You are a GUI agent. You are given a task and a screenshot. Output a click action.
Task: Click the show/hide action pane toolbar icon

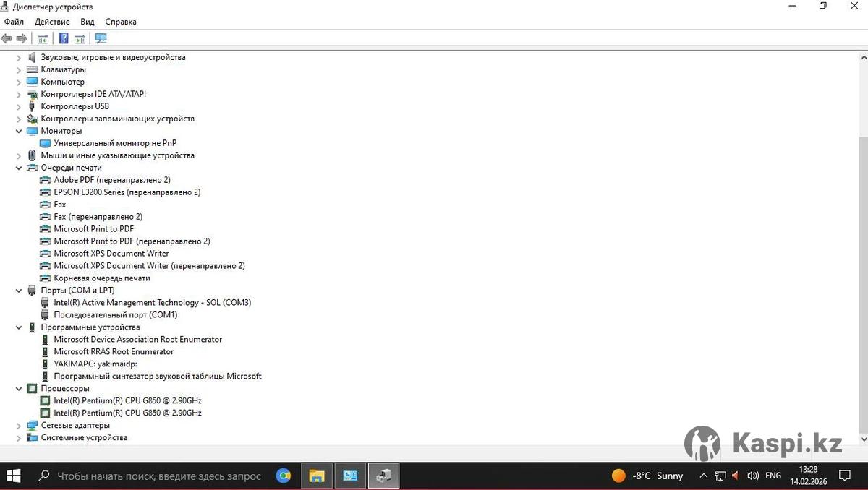(x=80, y=38)
